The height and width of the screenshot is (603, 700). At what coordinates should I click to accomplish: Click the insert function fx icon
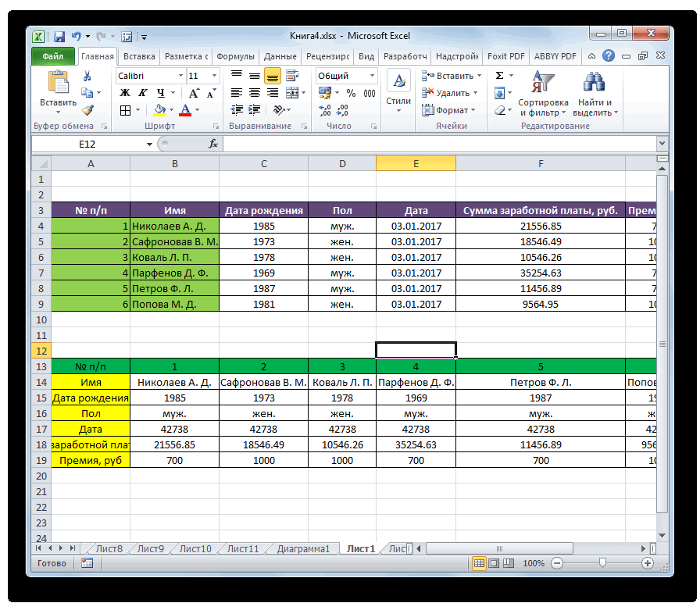coord(212,145)
